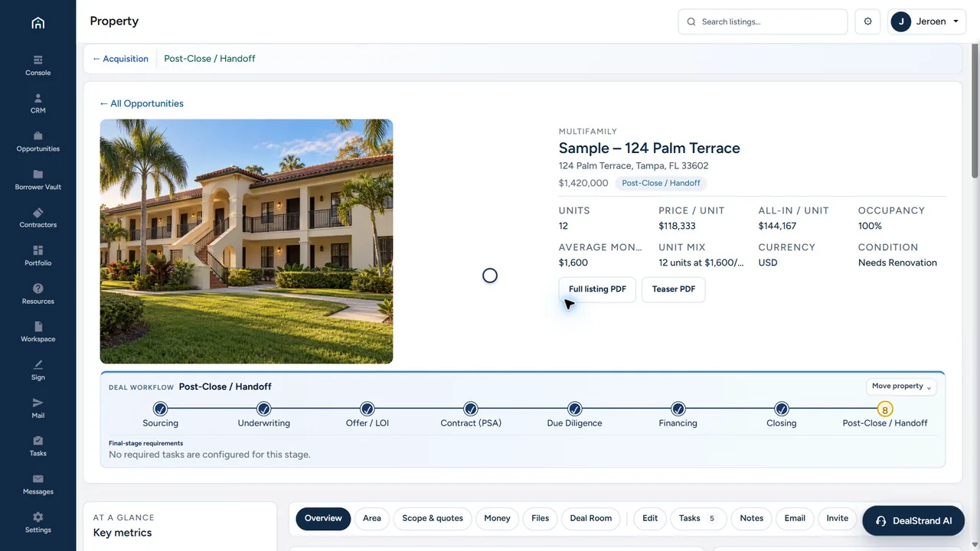980x551 pixels.
Task: Click the Post-Close / Handoff stage 8 marker
Action: 885,409
